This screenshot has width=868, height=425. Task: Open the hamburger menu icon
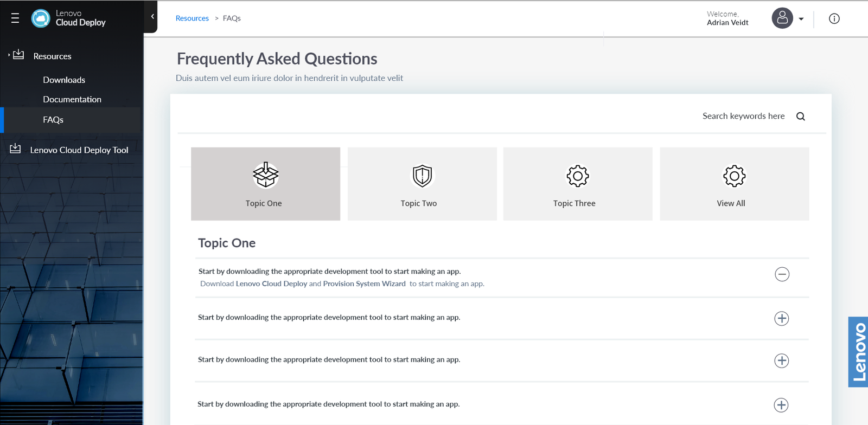(x=15, y=18)
